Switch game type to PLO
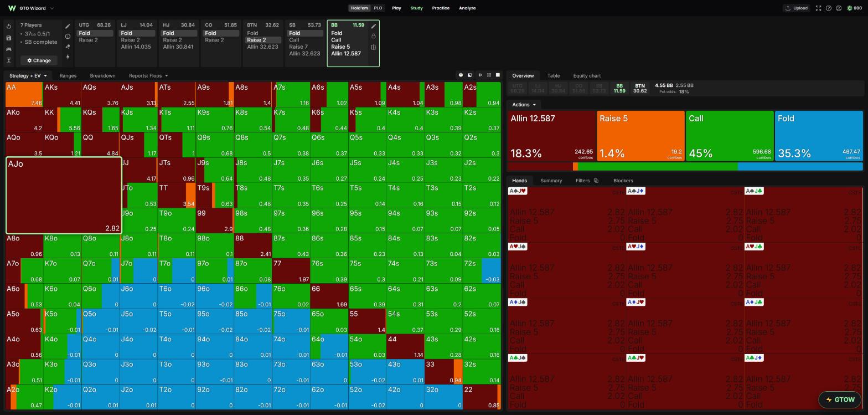The height and width of the screenshot is (415, 868). point(378,8)
